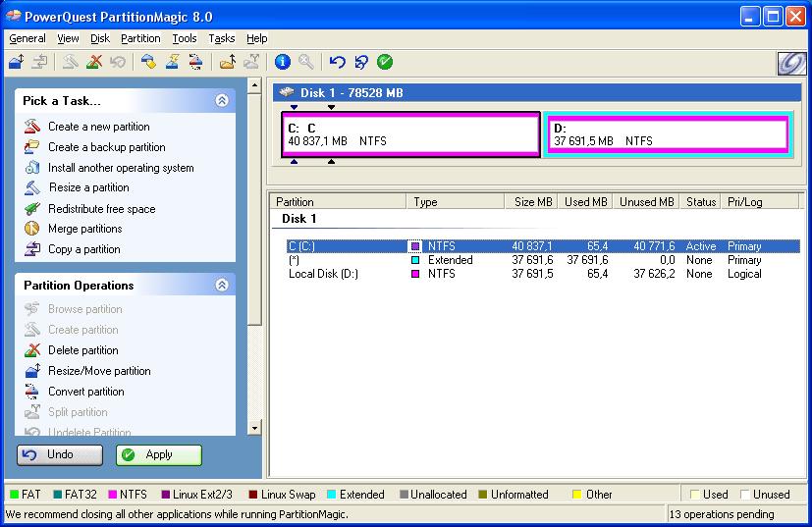Select the (*) Extended partition row
812x527 pixels.
point(543,260)
